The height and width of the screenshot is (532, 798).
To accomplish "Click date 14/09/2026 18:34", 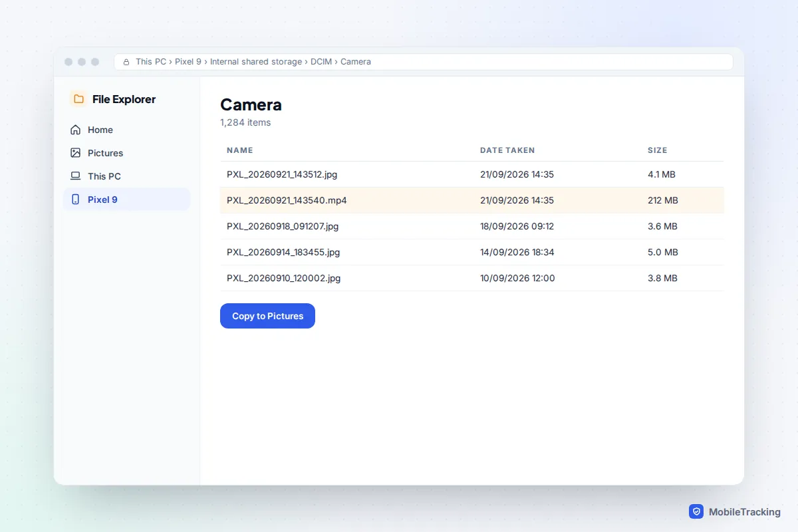I will click(517, 252).
